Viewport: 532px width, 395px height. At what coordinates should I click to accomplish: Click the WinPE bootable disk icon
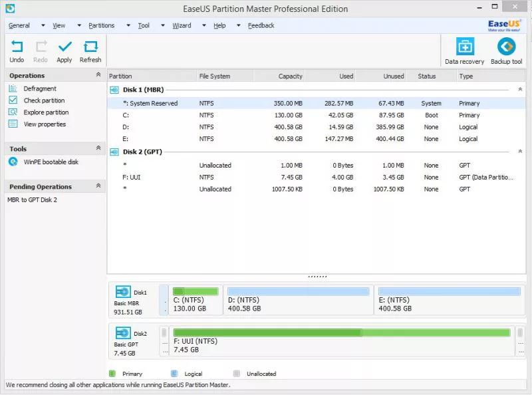pos(13,162)
